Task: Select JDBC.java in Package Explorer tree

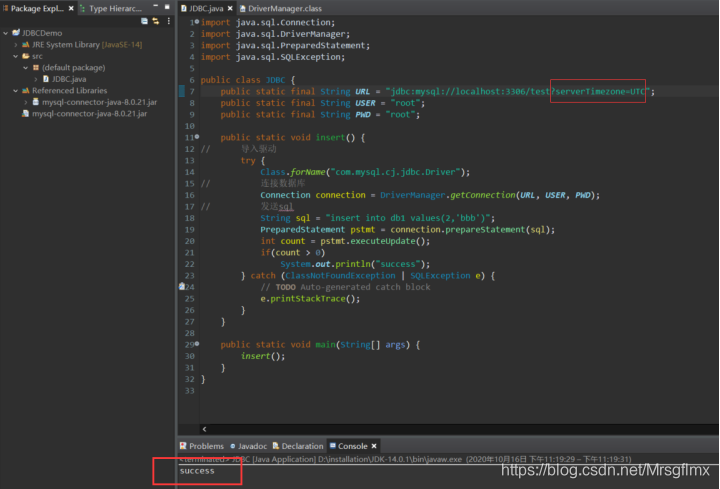Action: click(69, 79)
